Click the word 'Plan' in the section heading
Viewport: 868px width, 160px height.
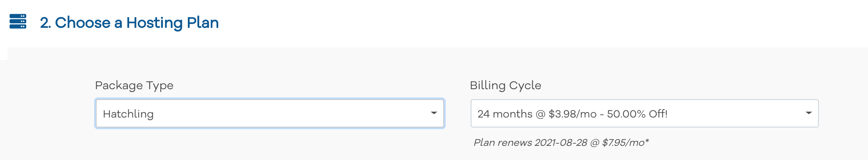click(202, 22)
